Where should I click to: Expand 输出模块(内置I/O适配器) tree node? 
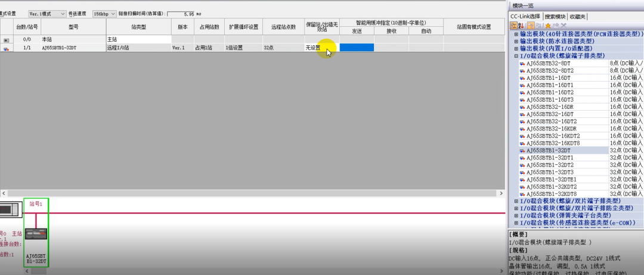516,48
